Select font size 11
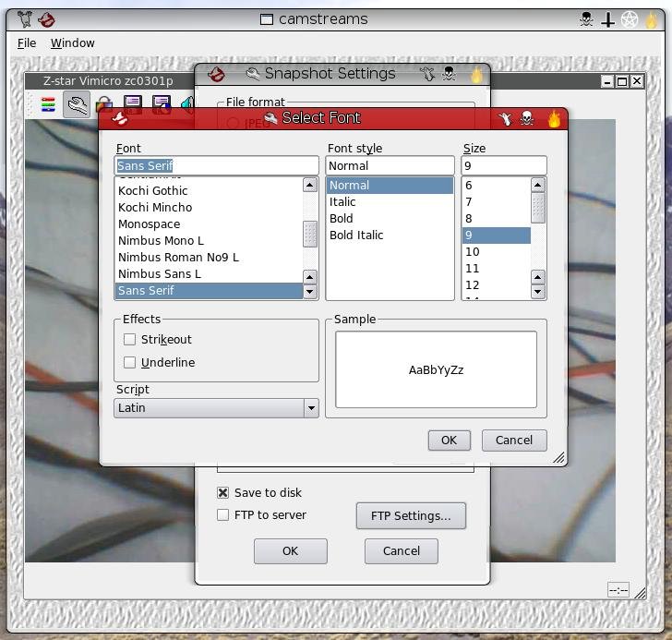The image size is (672, 640). point(497,269)
